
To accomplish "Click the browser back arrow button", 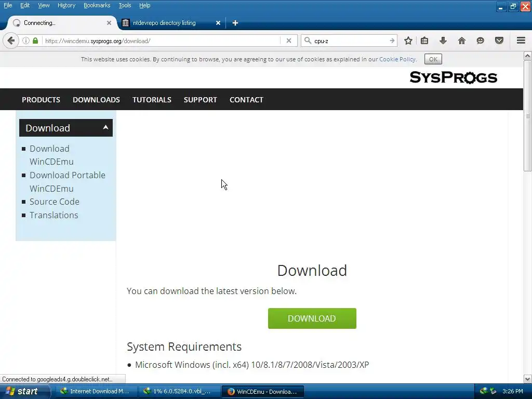I will [x=11, y=41].
